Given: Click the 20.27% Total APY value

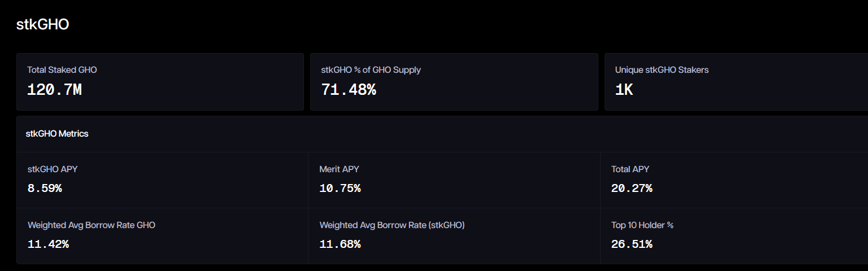Looking at the screenshot, I should point(632,189).
